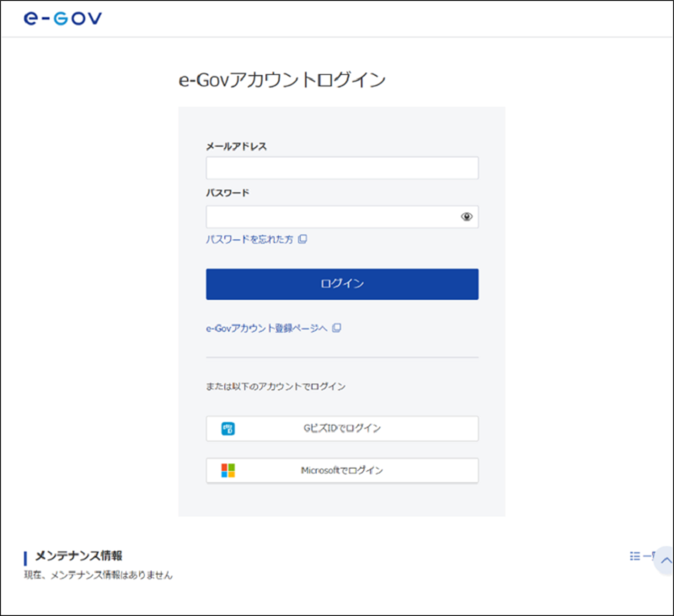Viewport: 674px width, 616px height.
Task: Choose Microsoftでログイン button
Action: pyautogui.click(x=342, y=470)
